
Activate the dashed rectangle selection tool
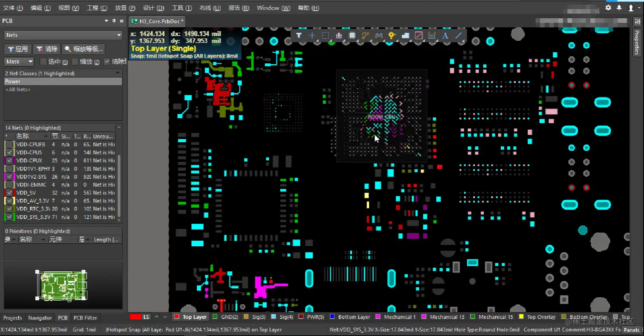point(325,36)
